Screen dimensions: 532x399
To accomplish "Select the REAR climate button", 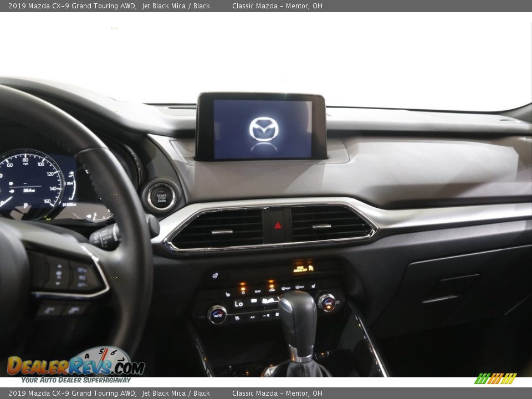I will (x=258, y=291).
